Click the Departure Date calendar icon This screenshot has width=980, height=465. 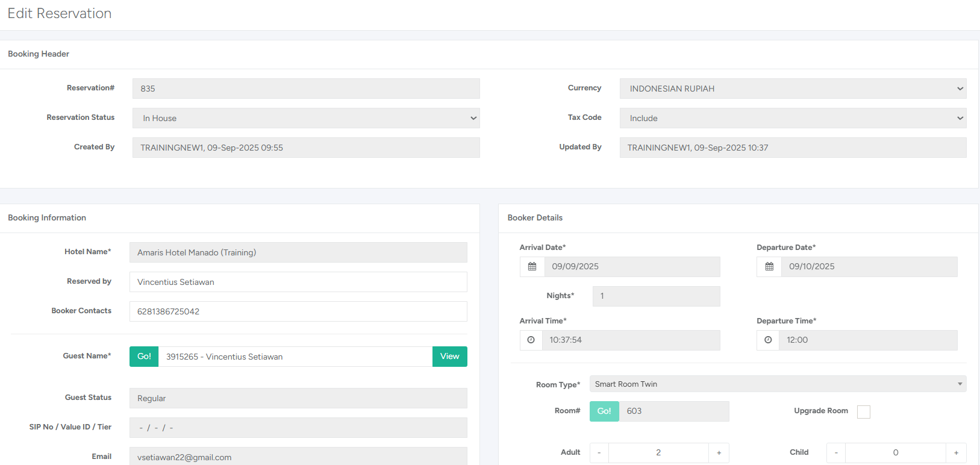[769, 267]
